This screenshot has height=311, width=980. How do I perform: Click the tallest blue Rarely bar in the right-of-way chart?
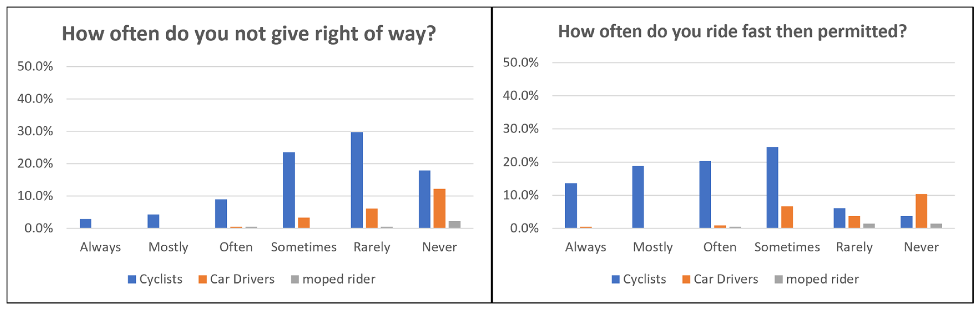pyautogui.click(x=357, y=180)
